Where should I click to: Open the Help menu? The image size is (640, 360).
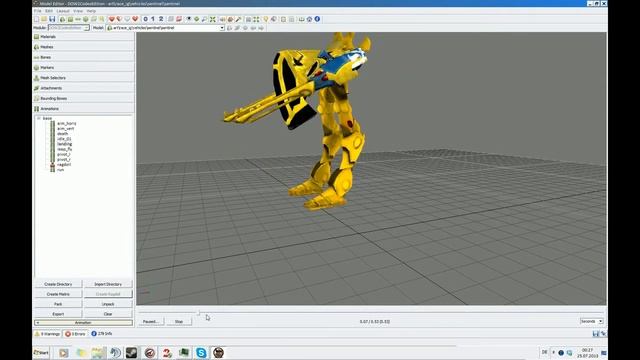click(x=91, y=11)
